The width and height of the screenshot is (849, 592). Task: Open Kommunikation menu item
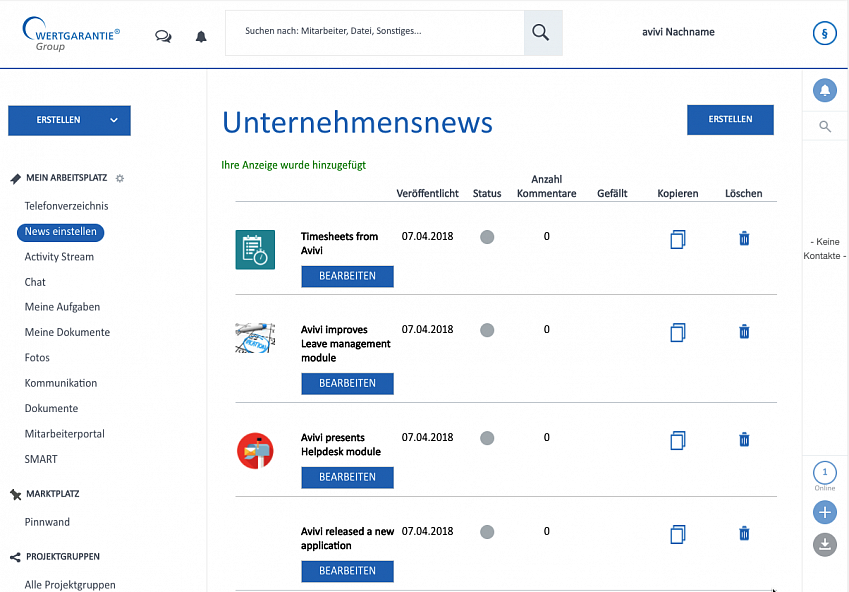click(61, 383)
